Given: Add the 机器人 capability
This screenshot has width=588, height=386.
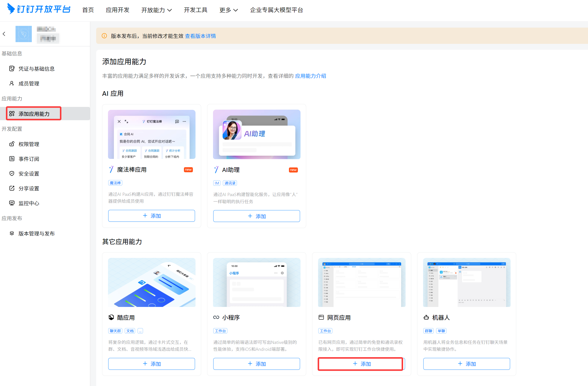Looking at the screenshot, I should click(466, 364).
